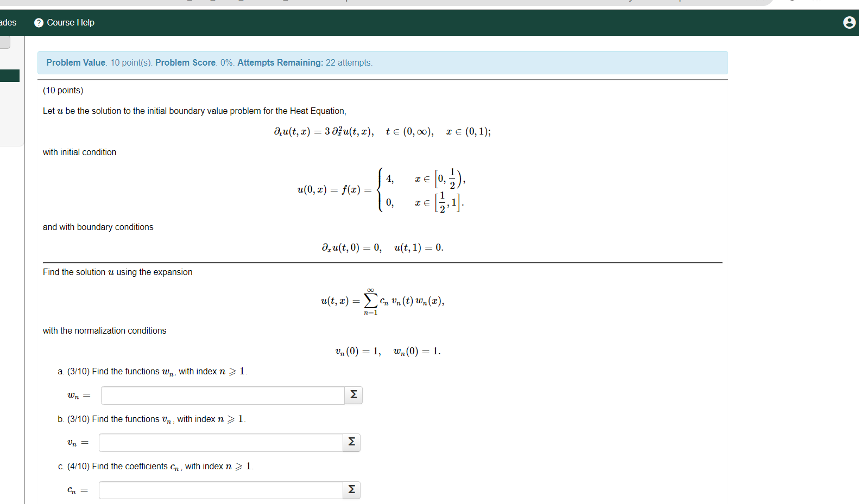Open equation editor for the v_n answer
859x504 pixels.
[x=351, y=442]
